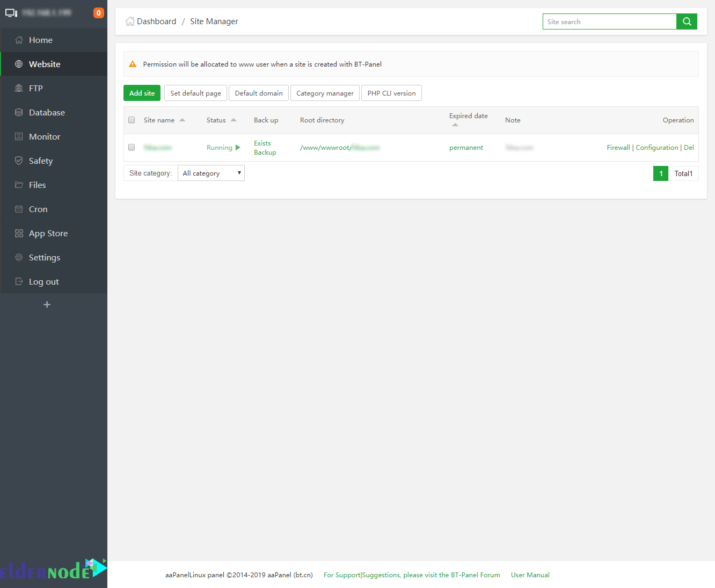715x588 pixels.
Task: Check the checkbox for the listed site
Action: click(x=132, y=147)
